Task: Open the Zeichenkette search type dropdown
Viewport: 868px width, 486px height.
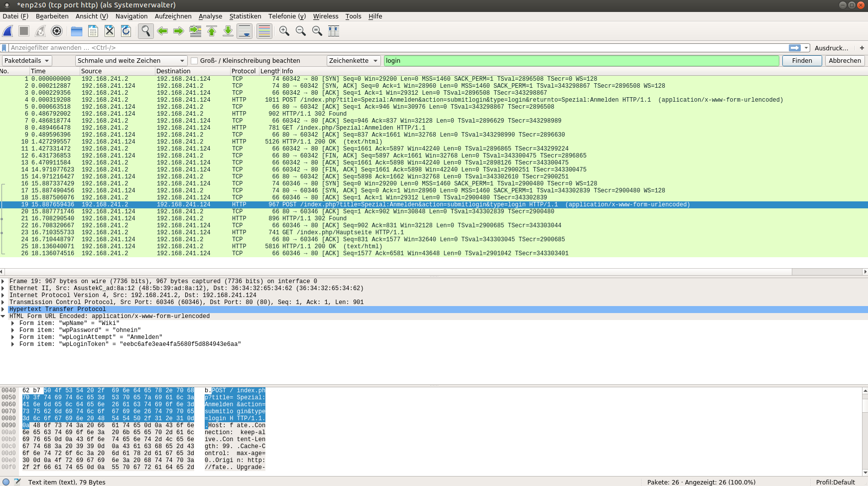Action: click(354, 61)
